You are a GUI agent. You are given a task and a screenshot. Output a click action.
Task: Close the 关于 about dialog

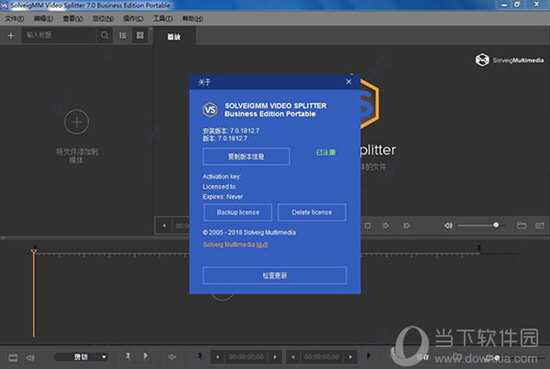coord(349,82)
